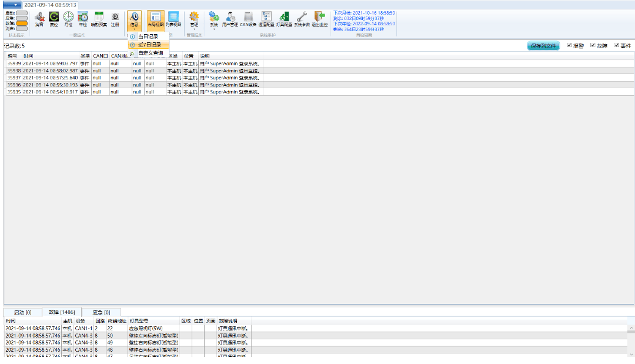The height and width of the screenshot is (364, 635).
Task: Select 自定义查询 custom query
Action: click(x=149, y=53)
